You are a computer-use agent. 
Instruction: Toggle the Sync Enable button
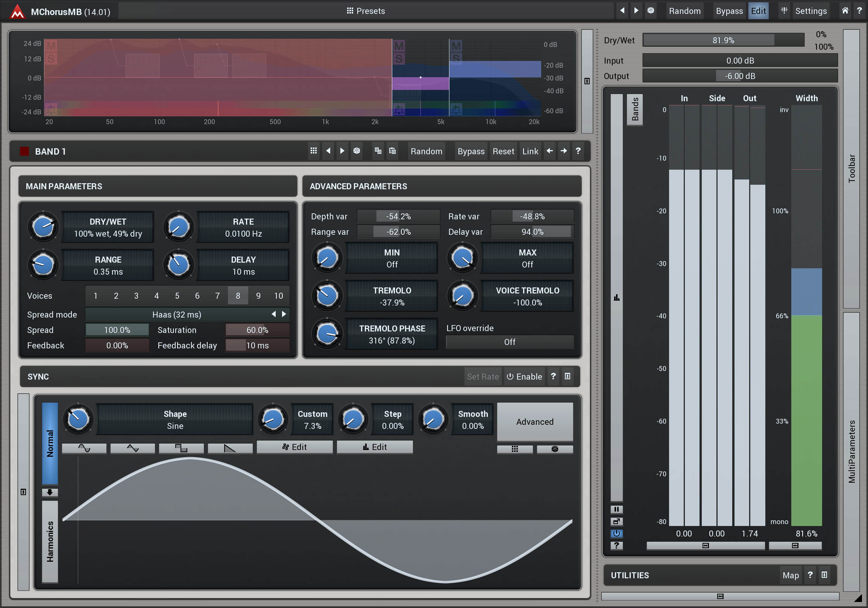[524, 377]
